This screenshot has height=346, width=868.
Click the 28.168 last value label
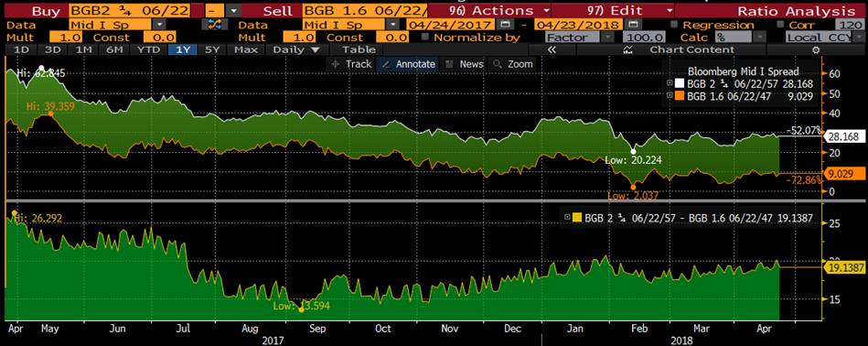(845, 136)
